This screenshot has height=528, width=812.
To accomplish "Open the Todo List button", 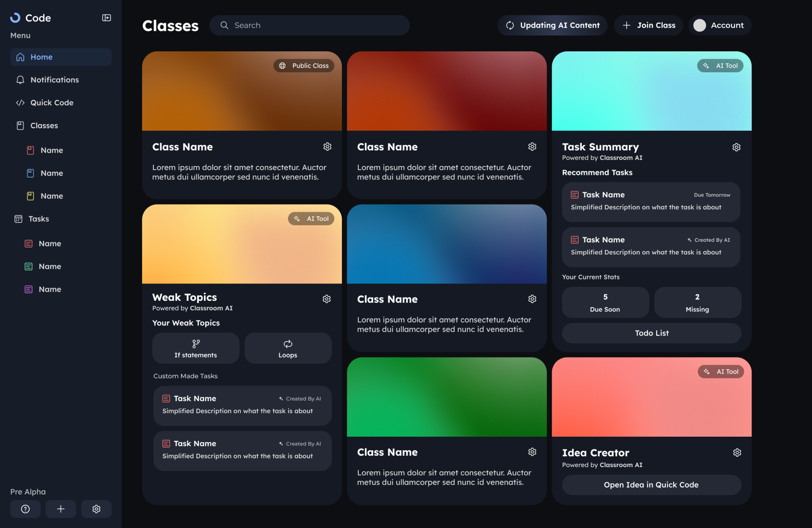I will click(651, 333).
